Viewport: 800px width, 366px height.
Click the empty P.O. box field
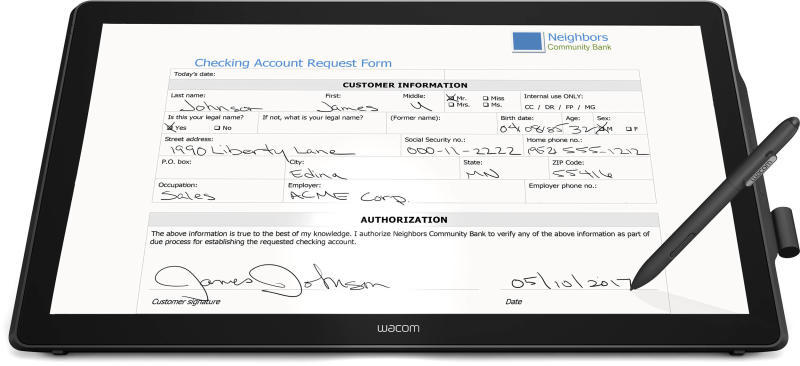[x=221, y=167]
